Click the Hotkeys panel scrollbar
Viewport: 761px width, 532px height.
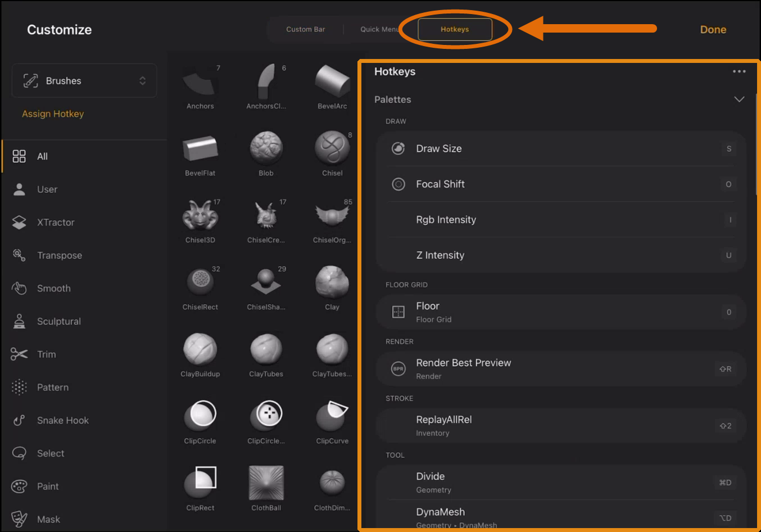tap(756, 143)
